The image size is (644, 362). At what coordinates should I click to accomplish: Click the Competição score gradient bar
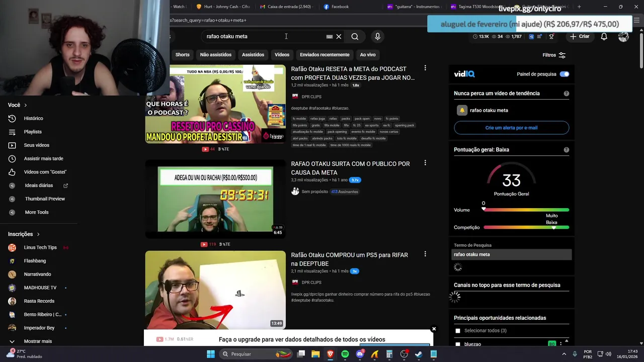point(526,227)
